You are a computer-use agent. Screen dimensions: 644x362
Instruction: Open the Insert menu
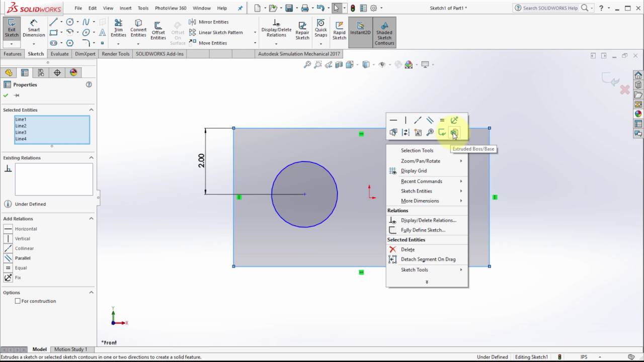125,8
